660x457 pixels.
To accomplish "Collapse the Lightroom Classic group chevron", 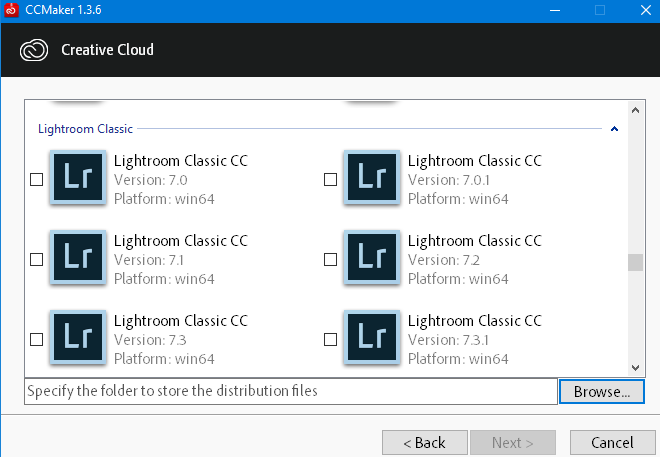I will [x=614, y=129].
